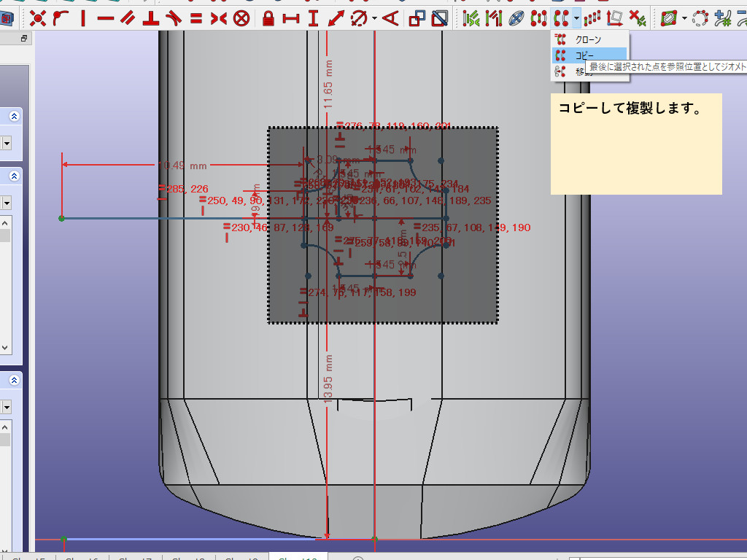This screenshot has height=560, width=747.
Task: Click the Block constraint icon
Action: 241,18
